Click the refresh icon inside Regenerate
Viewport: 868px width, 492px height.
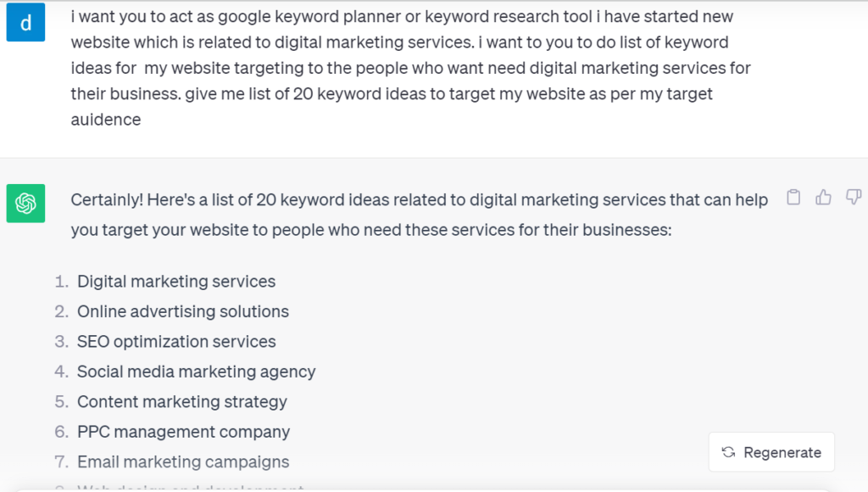point(728,452)
